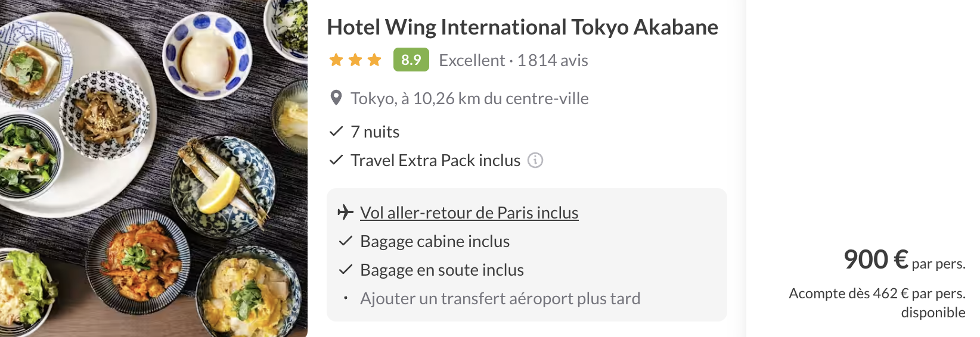Click the location pin icon beside Tokyo

[336, 98]
